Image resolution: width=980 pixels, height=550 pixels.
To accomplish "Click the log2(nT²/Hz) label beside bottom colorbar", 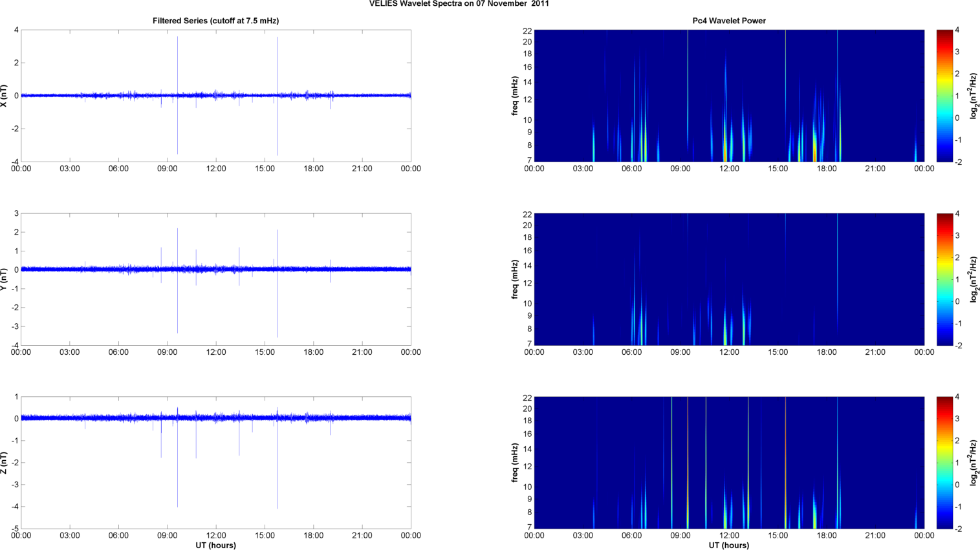I will [x=974, y=463].
